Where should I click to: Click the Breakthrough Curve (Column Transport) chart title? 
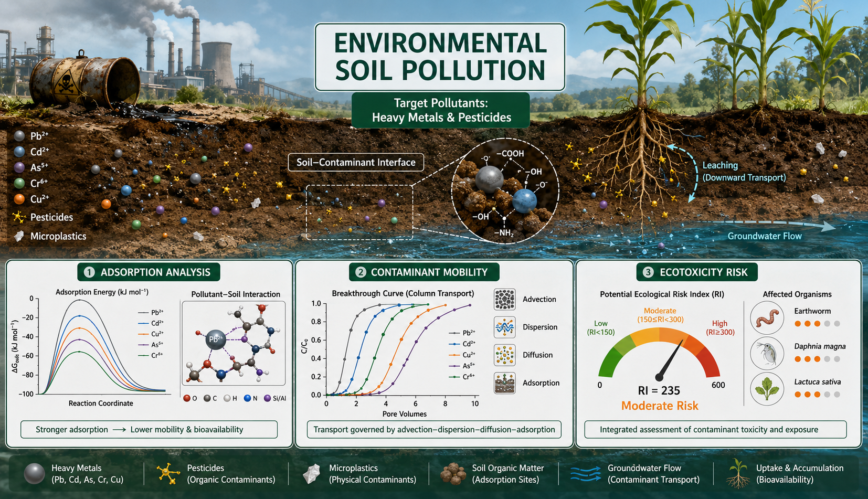[403, 293]
